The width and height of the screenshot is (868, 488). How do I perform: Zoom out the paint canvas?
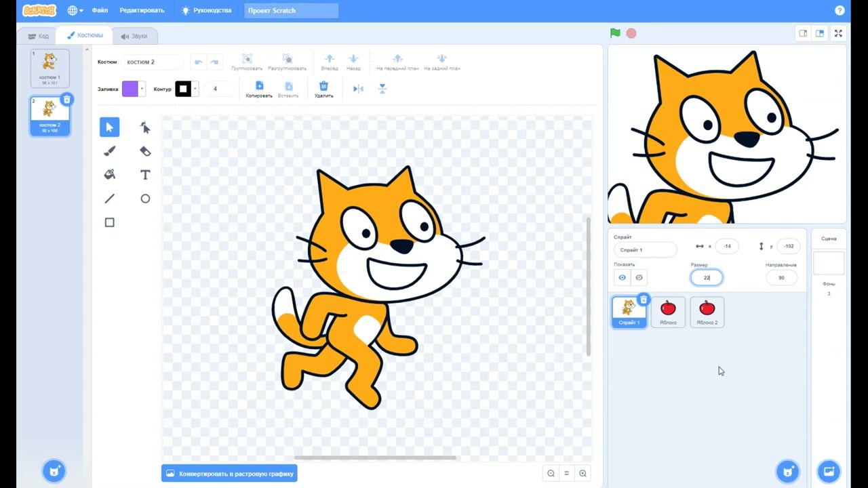click(551, 474)
